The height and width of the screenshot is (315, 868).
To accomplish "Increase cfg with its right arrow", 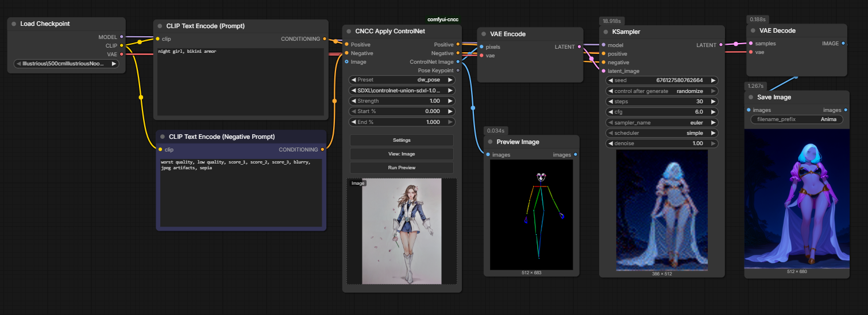I will [x=713, y=112].
